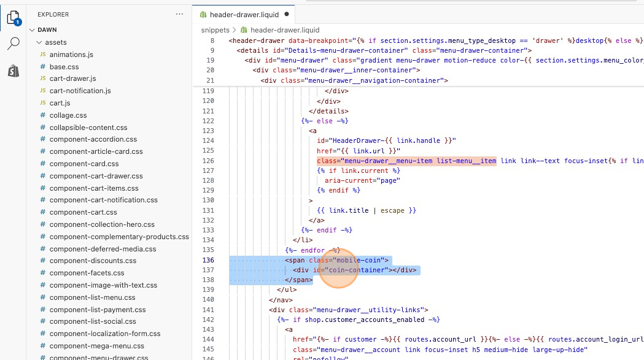This screenshot has height=360, width=644.
Task: Click line number 136 in the gutter
Action: [208, 260]
